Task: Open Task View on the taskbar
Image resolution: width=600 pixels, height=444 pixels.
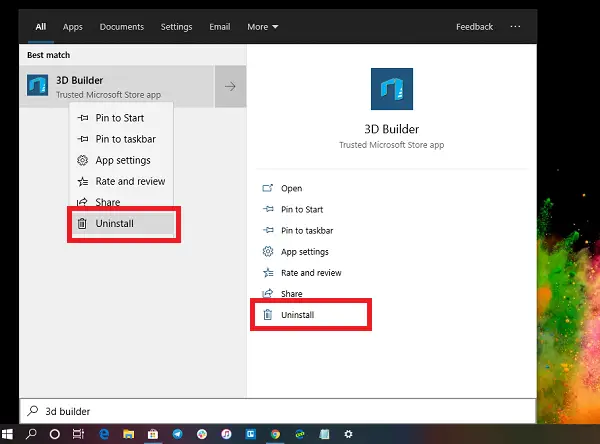Action: click(78, 434)
